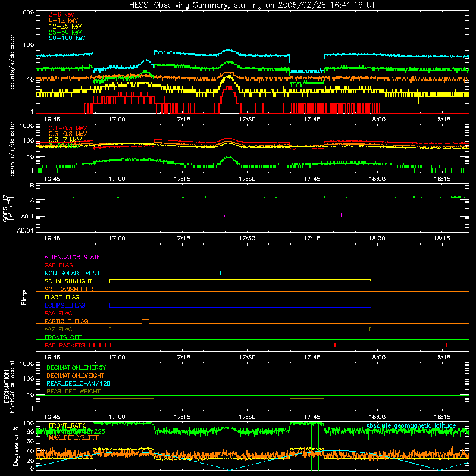Screen dimensions: 476x476
Task: Select the cyan 50-100 keV legend label
Action: point(67,38)
